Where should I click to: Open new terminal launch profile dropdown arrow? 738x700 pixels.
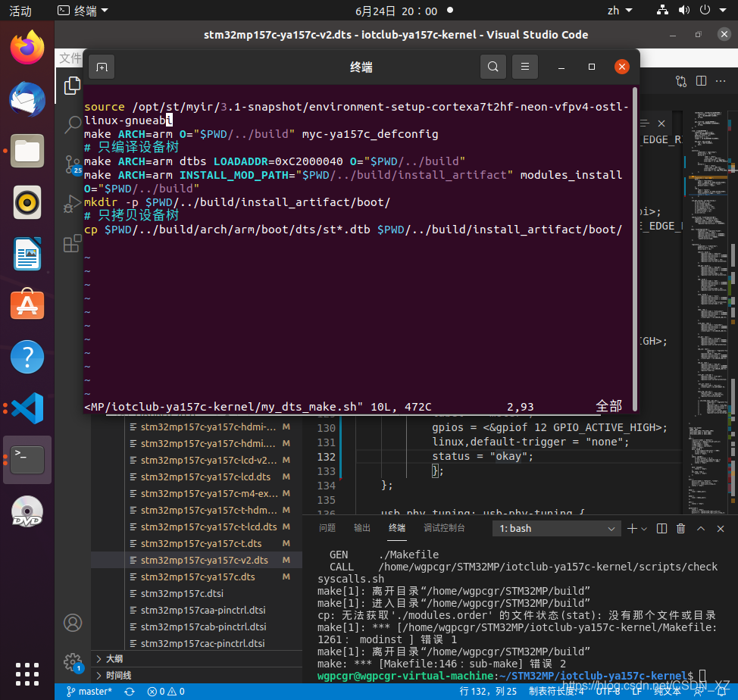pyautogui.click(x=644, y=530)
